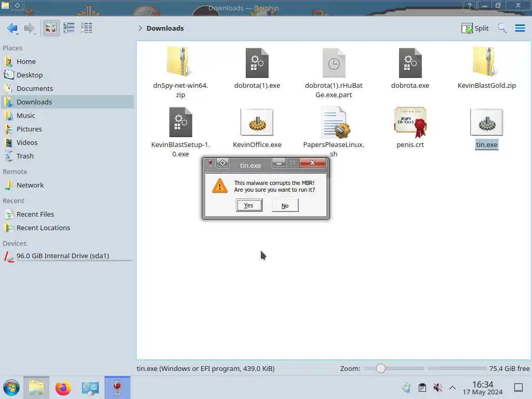Close the tin.exe warning dialog
This screenshot has width=532, height=399.
312,163
